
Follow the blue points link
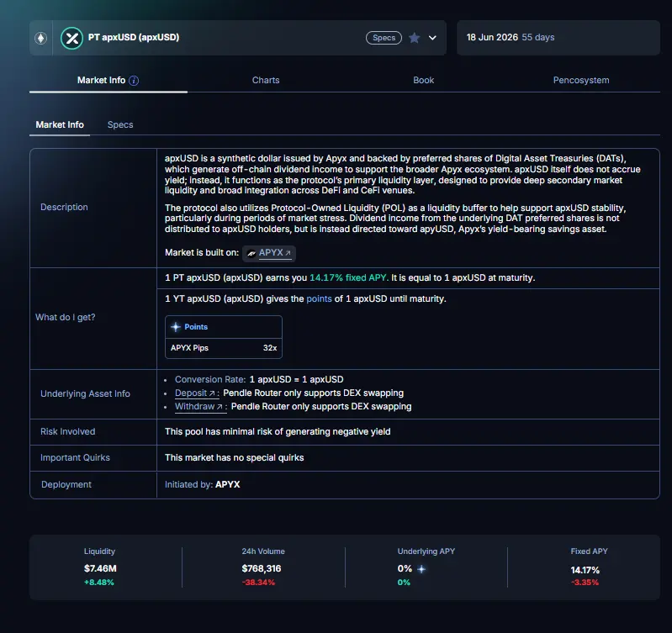tap(319, 299)
